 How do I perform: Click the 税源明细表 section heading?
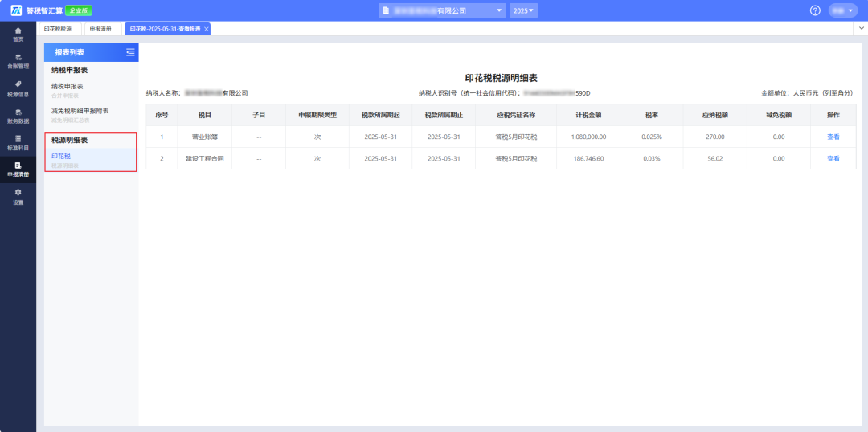(70, 140)
